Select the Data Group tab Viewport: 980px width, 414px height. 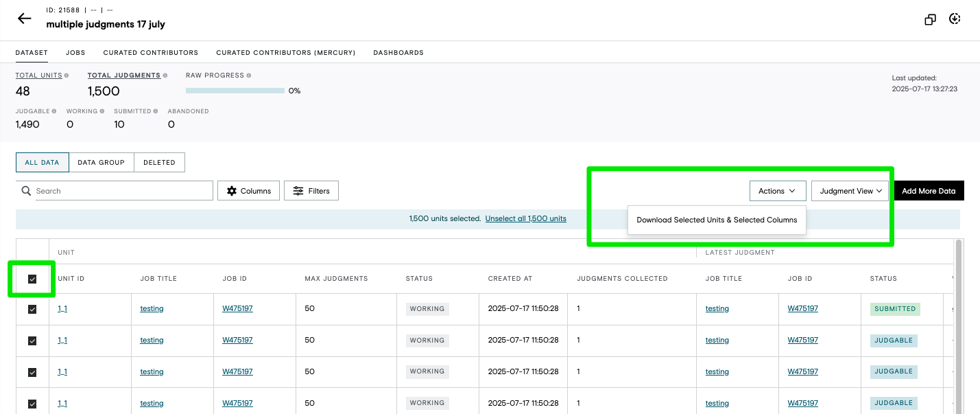pos(101,163)
